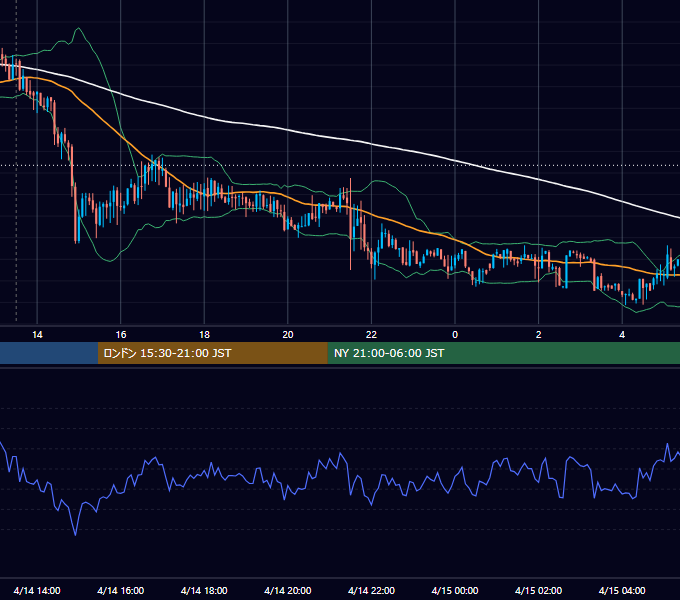Image resolution: width=680 pixels, height=600 pixels.
Task: Click the 4/14 18:00 time label
Action: [204, 590]
